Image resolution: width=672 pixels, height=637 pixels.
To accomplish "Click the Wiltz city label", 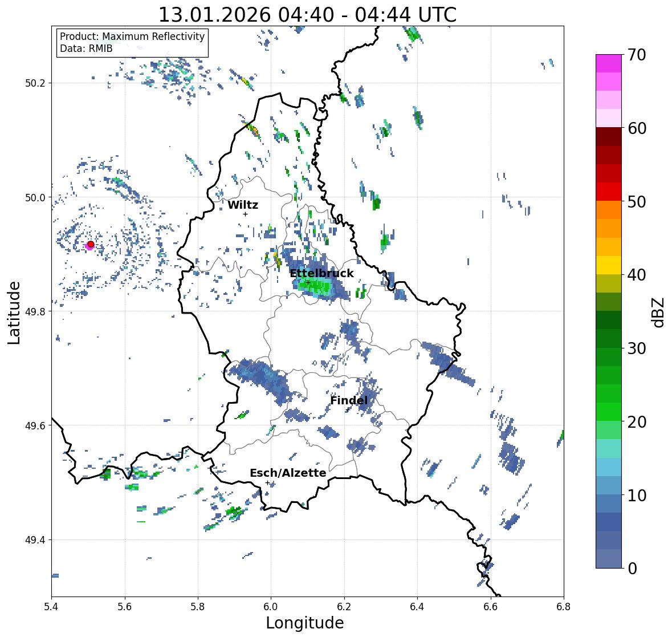I will (243, 205).
